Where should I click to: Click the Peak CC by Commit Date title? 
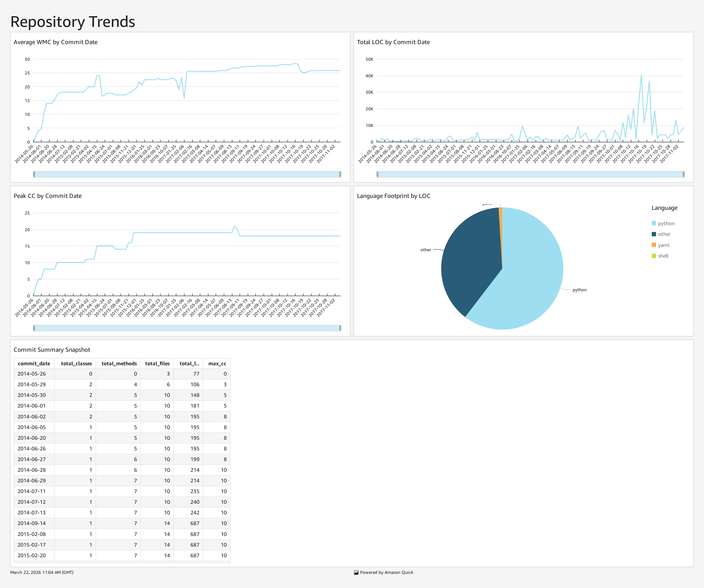click(48, 196)
